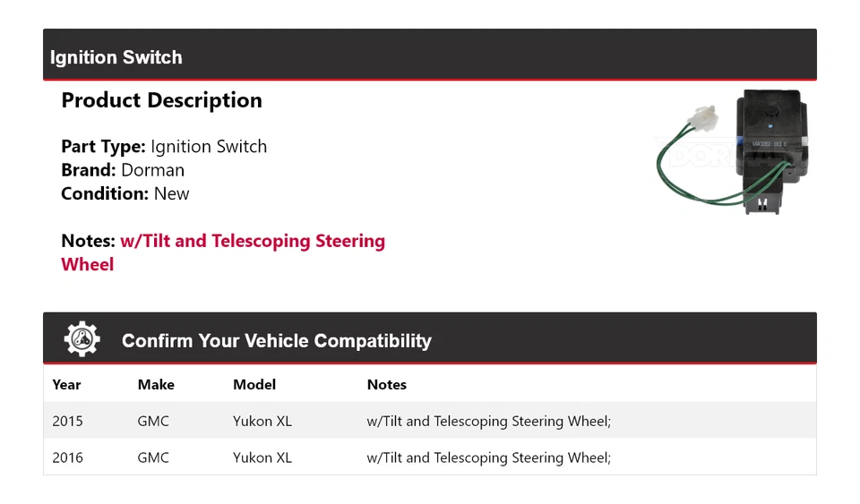Click GMC in the 2015 row
860x504 pixels.
coord(153,421)
